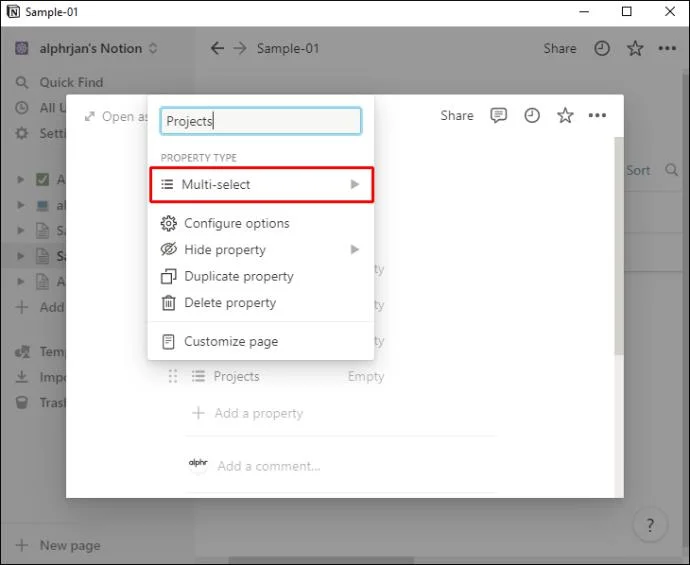Click the Multi-select list icon in menu

tap(167, 184)
